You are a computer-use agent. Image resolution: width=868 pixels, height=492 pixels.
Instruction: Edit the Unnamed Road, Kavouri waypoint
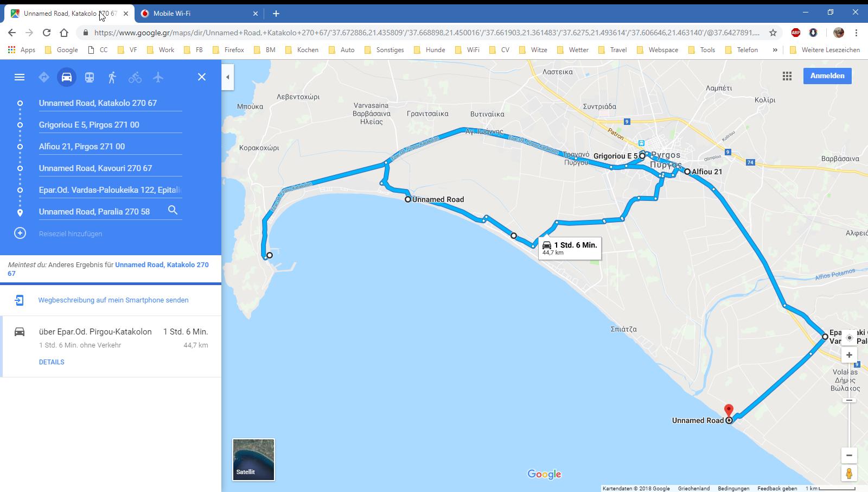point(110,168)
